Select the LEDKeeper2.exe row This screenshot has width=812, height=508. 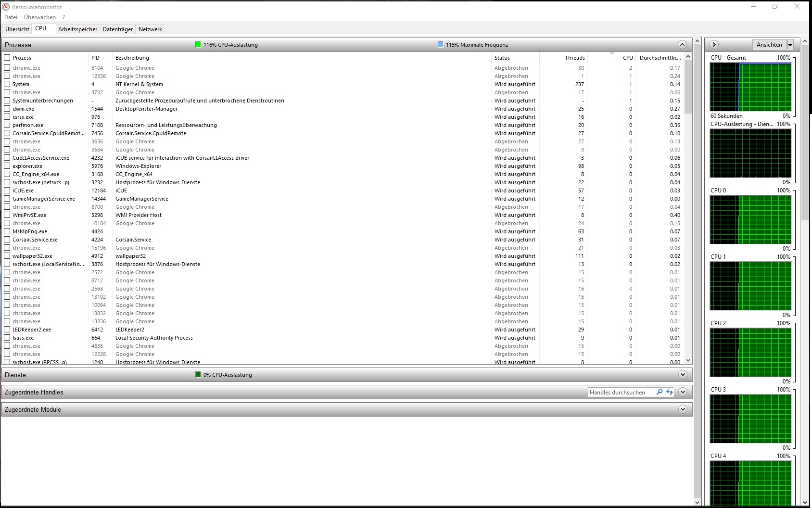point(343,330)
